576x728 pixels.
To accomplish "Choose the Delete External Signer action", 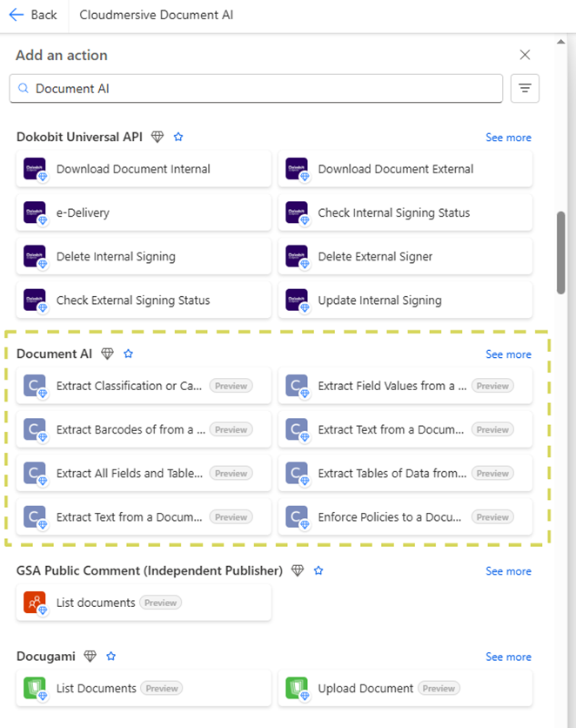I will pos(405,256).
